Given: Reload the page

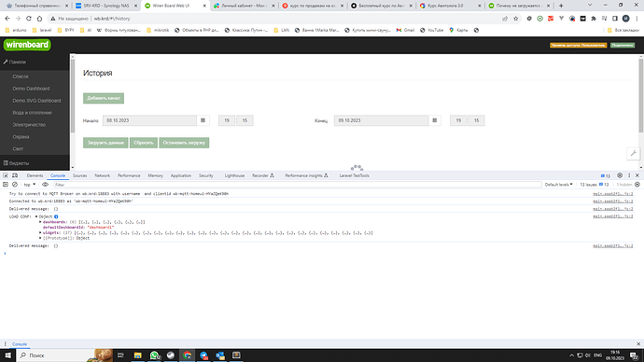Looking at the screenshot, I should click(x=29, y=19).
